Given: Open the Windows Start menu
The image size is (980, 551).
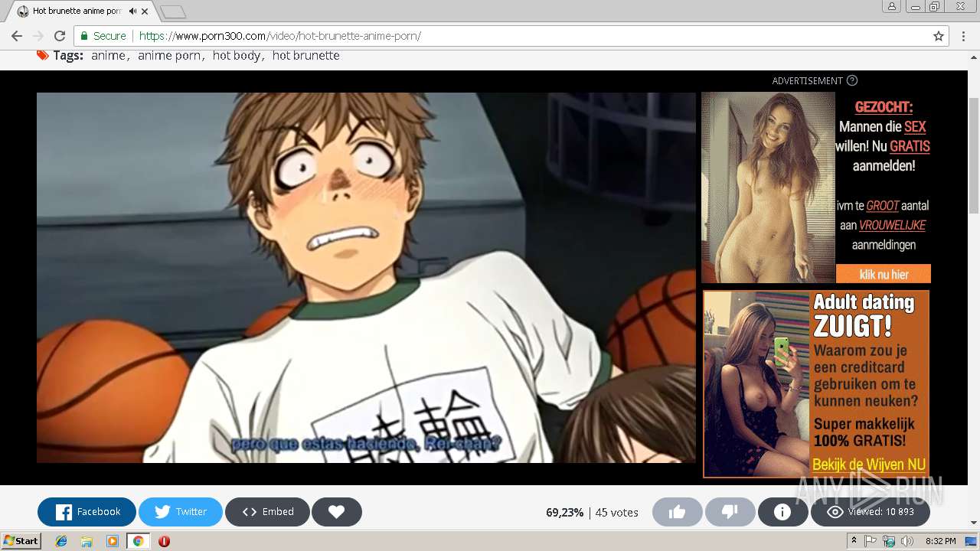Looking at the screenshot, I should (21, 541).
